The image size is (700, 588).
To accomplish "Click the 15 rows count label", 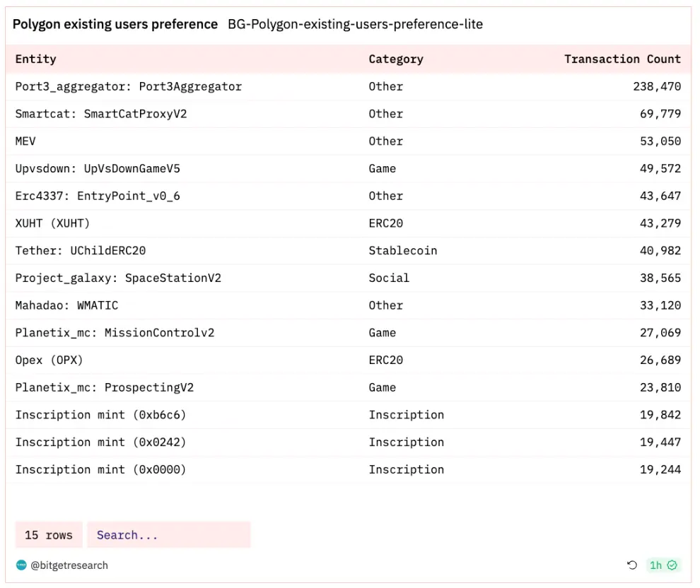I will 49,535.
